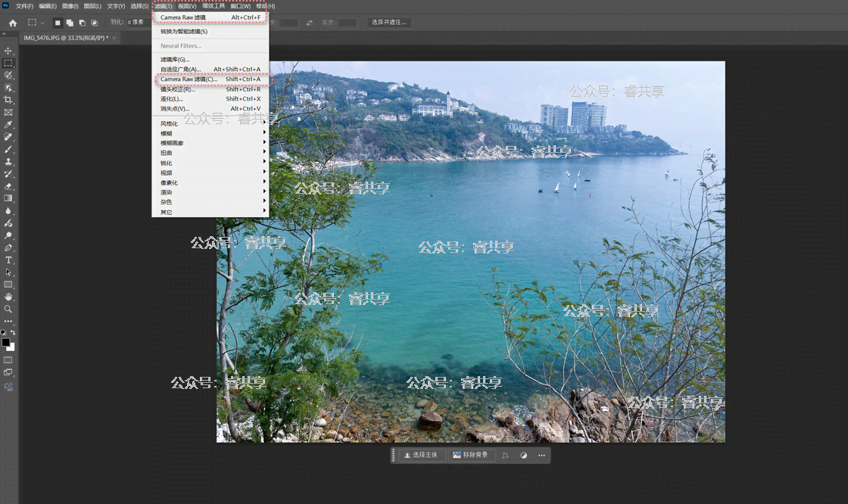848x504 pixels.
Task: Select the Eyedropper tool
Action: point(8,124)
